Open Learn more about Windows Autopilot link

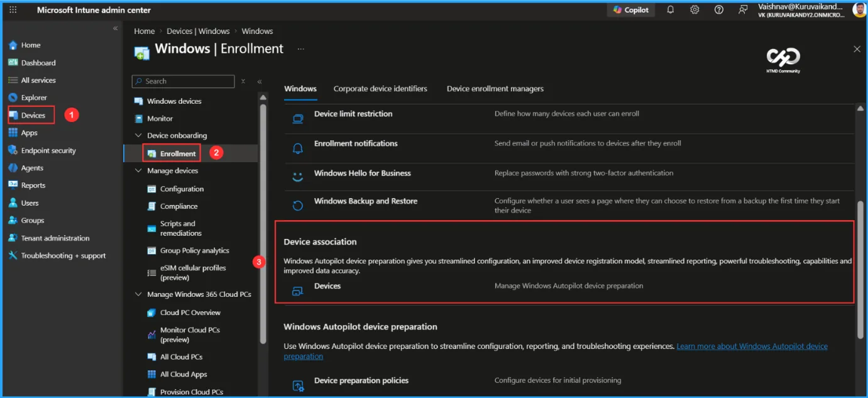click(556, 351)
